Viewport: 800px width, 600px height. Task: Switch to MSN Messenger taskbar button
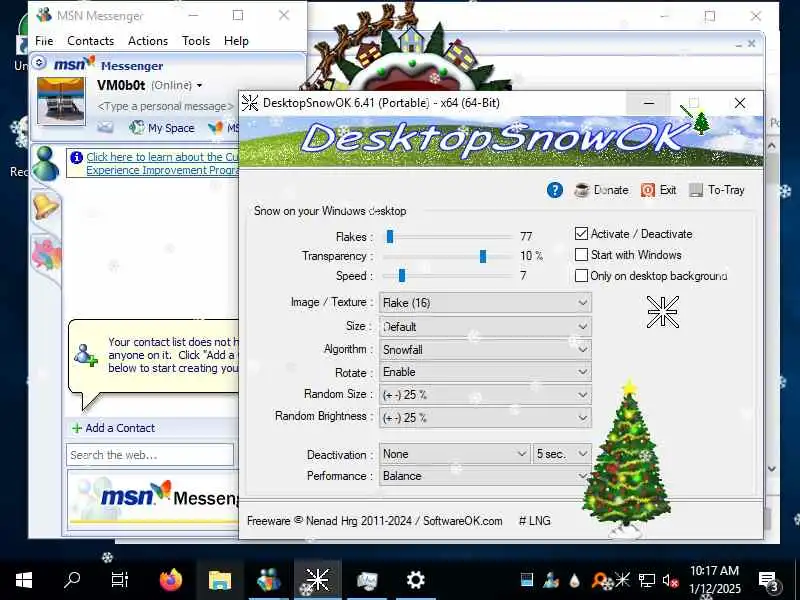[269, 580]
